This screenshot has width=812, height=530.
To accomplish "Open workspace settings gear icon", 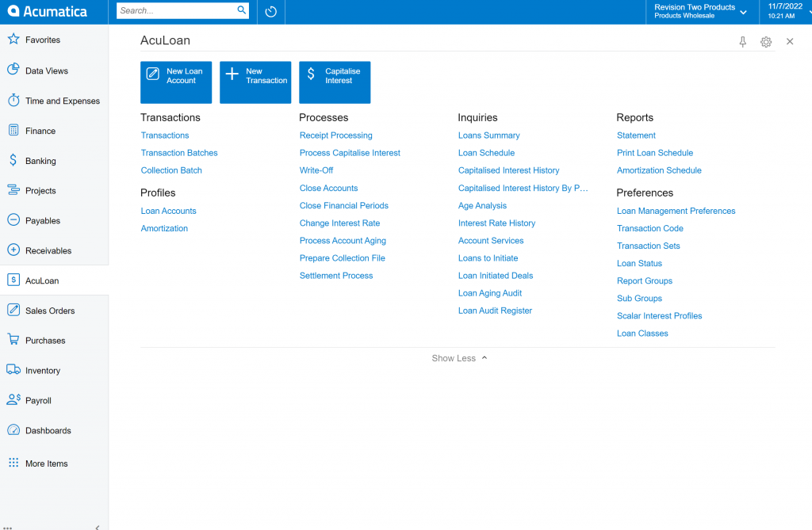I will [x=766, y=42].
